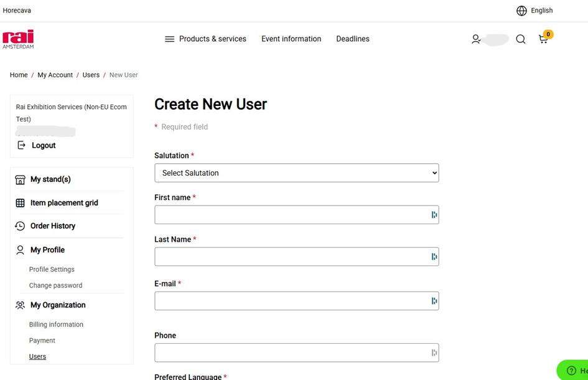This screenshot has width=588, height=380.
Task: Select My Profile in sidebar
Action: coord(48,250)
